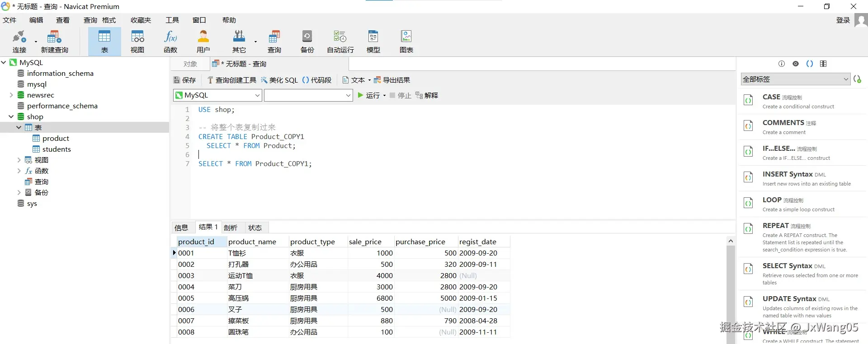Click the 保存 (Save) button
The height and width of the screenshot is (344, 868).
tap(184, 80)
